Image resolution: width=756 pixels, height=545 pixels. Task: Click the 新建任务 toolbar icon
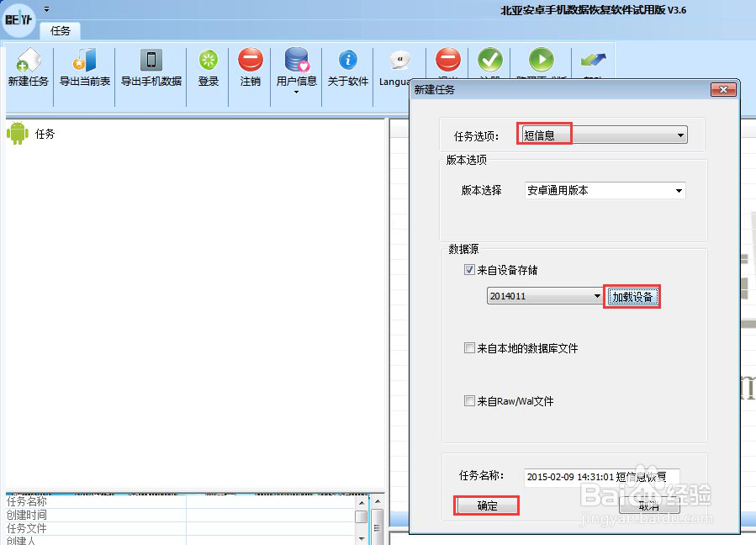28,61
